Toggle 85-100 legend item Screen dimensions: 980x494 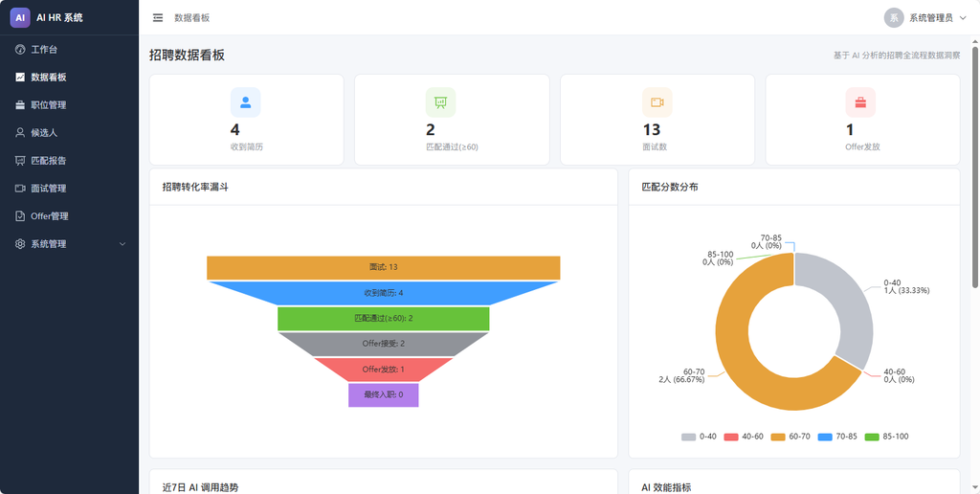coord(886,437)
